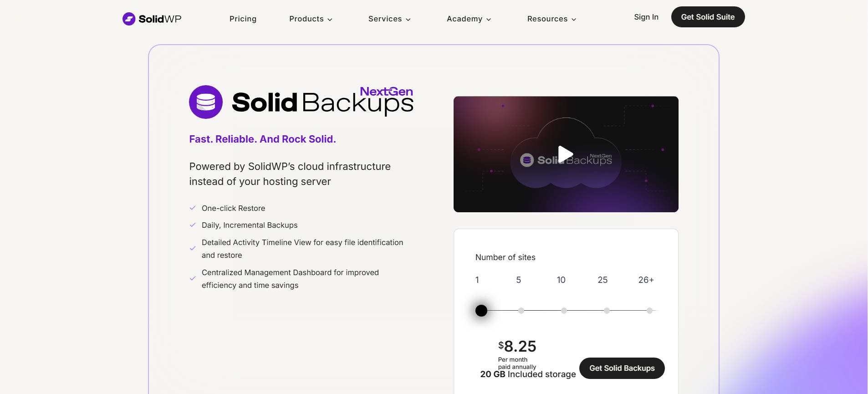This screenshot has height=394, width=868.
Task: Click the SolidWP logo icon
Action: 129,19
